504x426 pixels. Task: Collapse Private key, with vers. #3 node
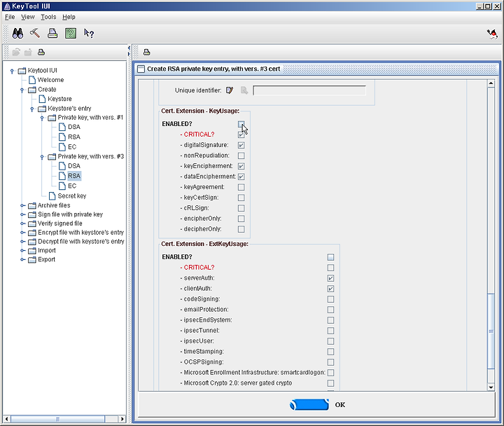coord(42,157)
